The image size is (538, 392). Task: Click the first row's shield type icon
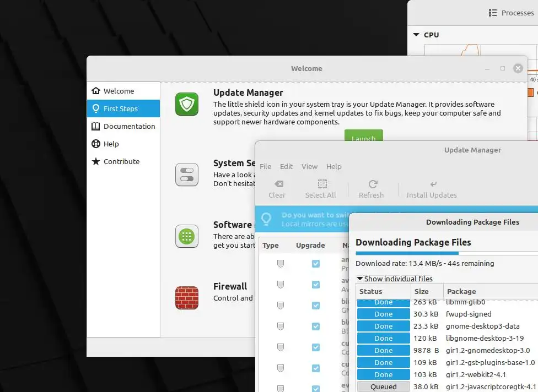coord(281,264)
